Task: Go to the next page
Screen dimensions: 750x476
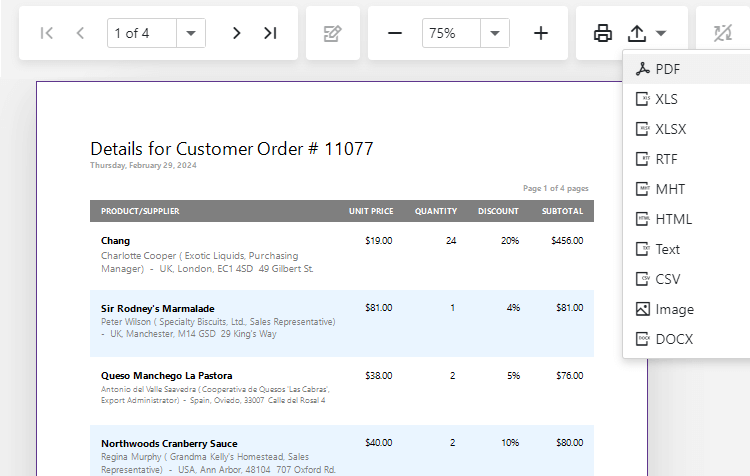Action: coord(236,33)
